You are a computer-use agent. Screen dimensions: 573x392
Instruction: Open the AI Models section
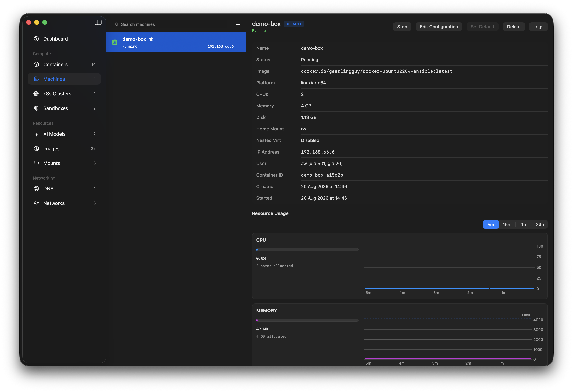(64, 134)
